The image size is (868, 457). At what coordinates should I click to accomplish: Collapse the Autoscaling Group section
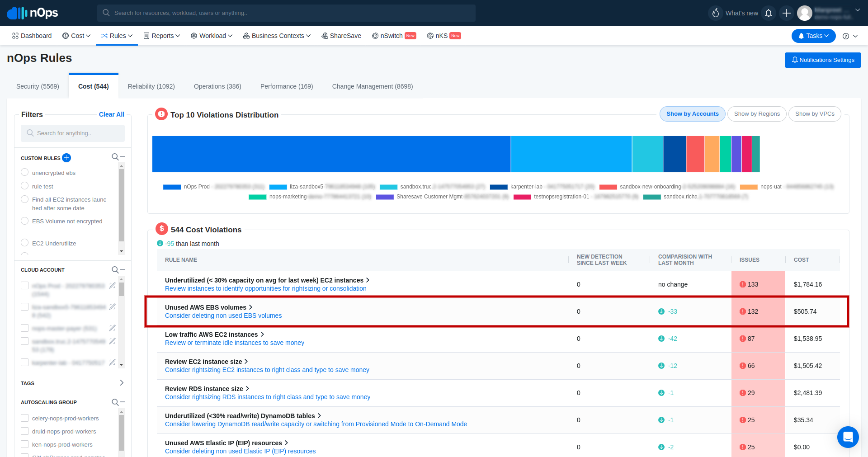click(123, 402)
